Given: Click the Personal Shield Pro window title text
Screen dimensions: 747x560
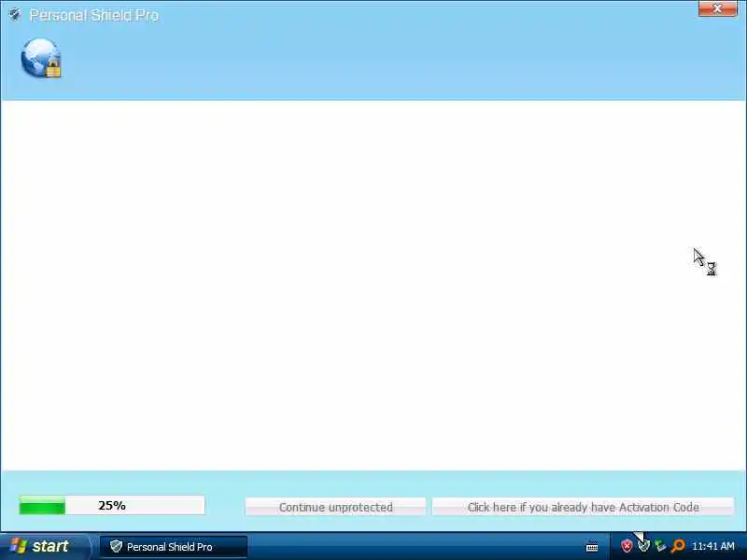Looking at the screenshot, I should pyautogui.click(x=94, y=15).
